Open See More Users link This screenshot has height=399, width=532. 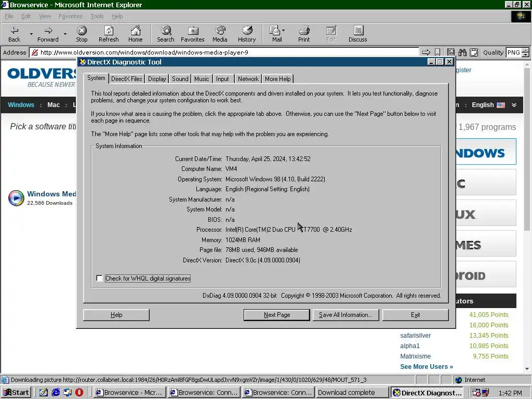coord(427,367)
